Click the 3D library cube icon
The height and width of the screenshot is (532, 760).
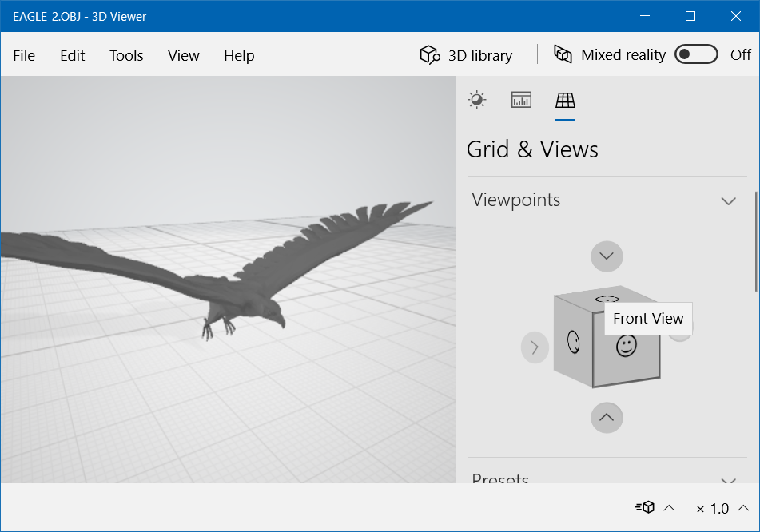pyautogui.click(x=430, y=55)
